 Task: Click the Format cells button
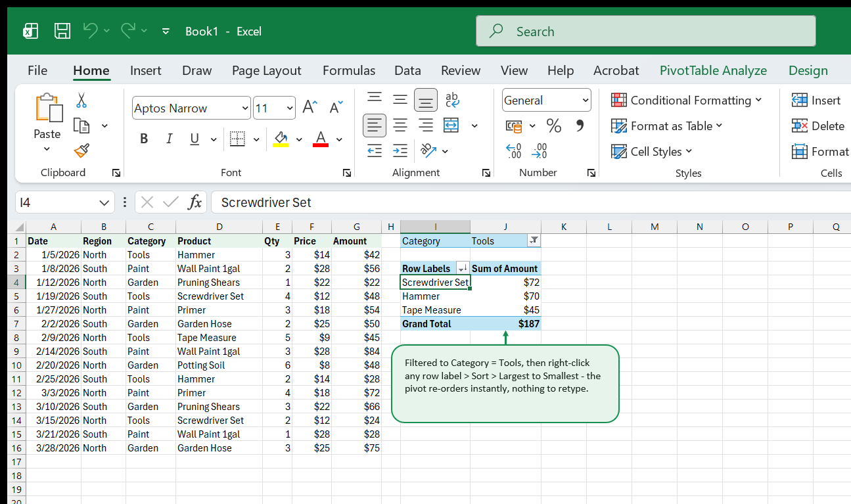pyautogui.click(x=820, y=151)
